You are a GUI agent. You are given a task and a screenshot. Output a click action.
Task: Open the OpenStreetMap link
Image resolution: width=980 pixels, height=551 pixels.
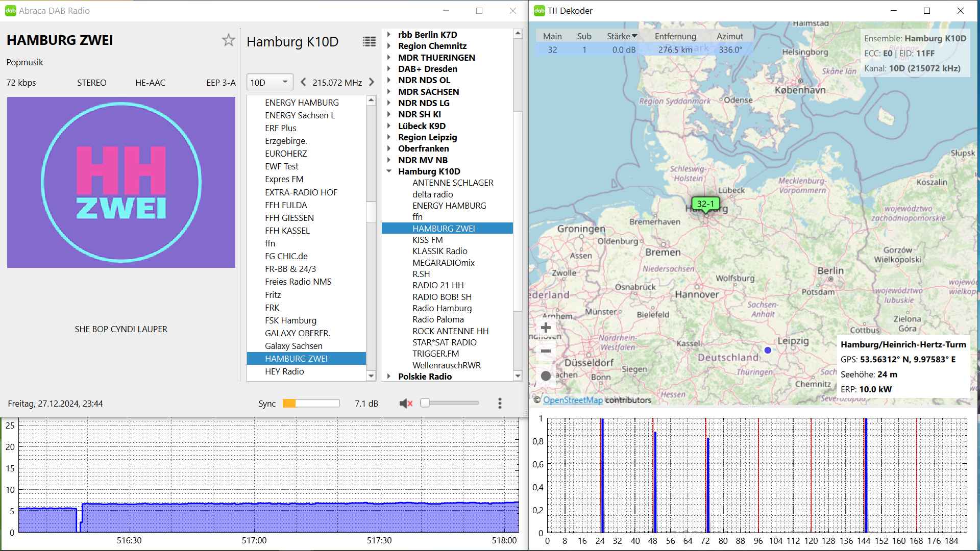[x=573, y=400]
